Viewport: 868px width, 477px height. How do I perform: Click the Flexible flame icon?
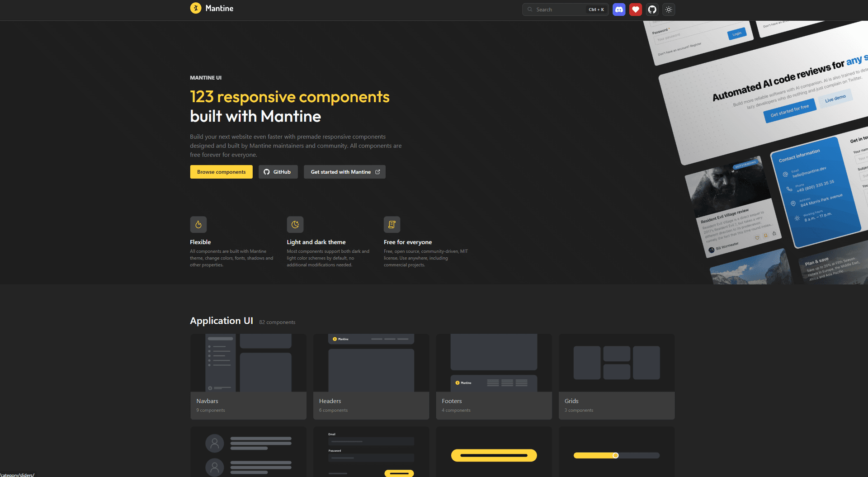pyautogui.click(x=198, y=224)
